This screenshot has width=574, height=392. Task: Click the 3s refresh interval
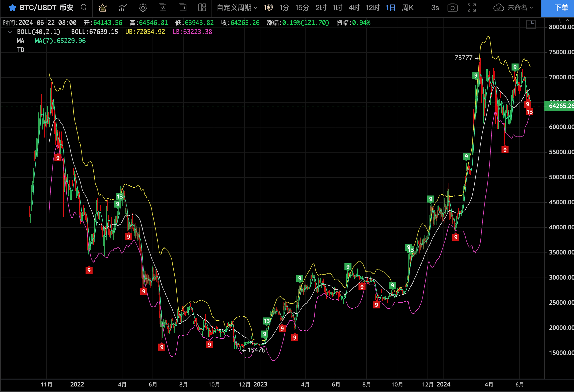[x=435, y=8]
